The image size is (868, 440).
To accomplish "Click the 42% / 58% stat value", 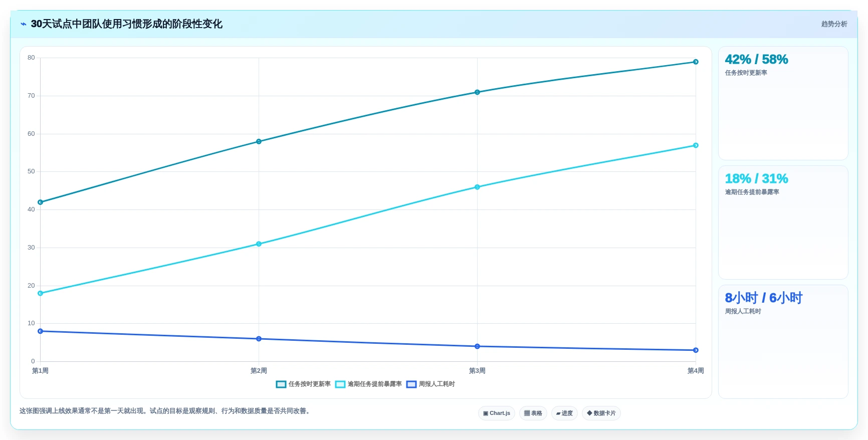I will tap(756, 60).
